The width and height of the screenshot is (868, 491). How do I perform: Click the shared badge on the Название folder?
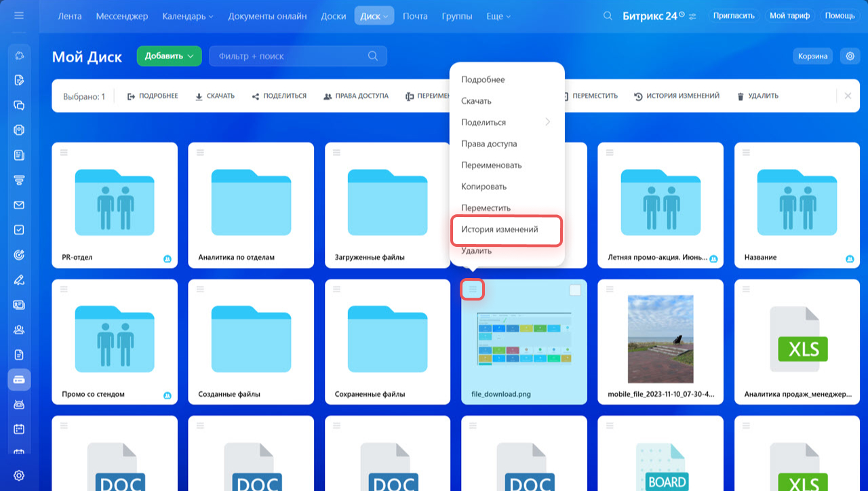(x=850, y=259)
